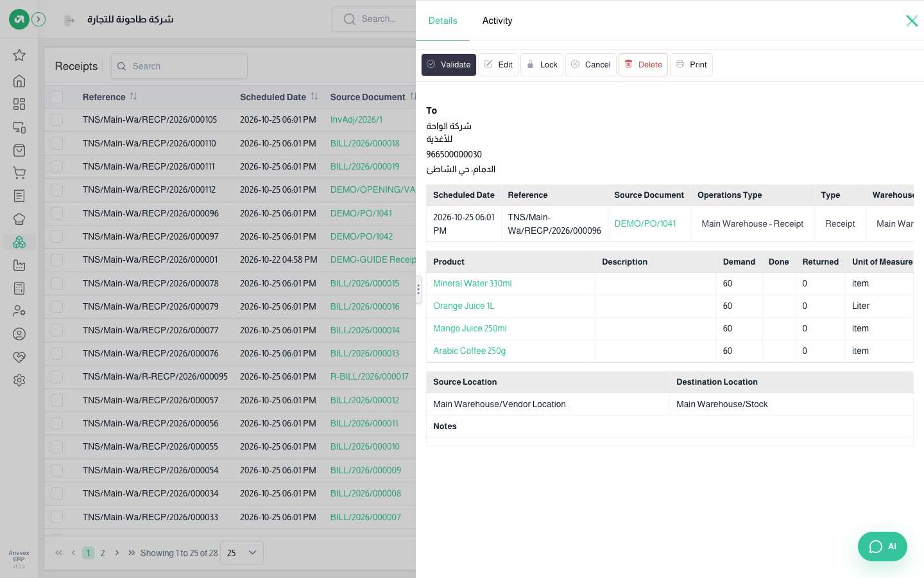Click the Anevex logo icon
This screenshot has height=578, width=924.
pos(19,19)
